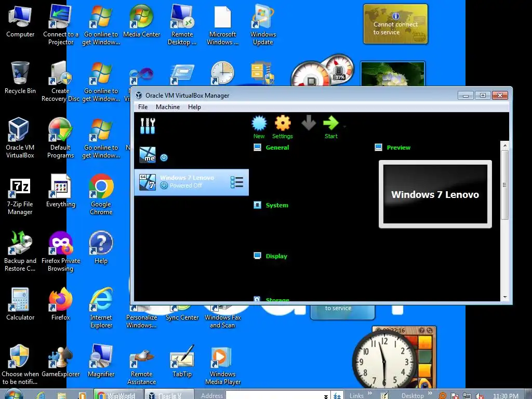Click the System section header
Screen dimensions: 532x399
(x=277, y=205)
